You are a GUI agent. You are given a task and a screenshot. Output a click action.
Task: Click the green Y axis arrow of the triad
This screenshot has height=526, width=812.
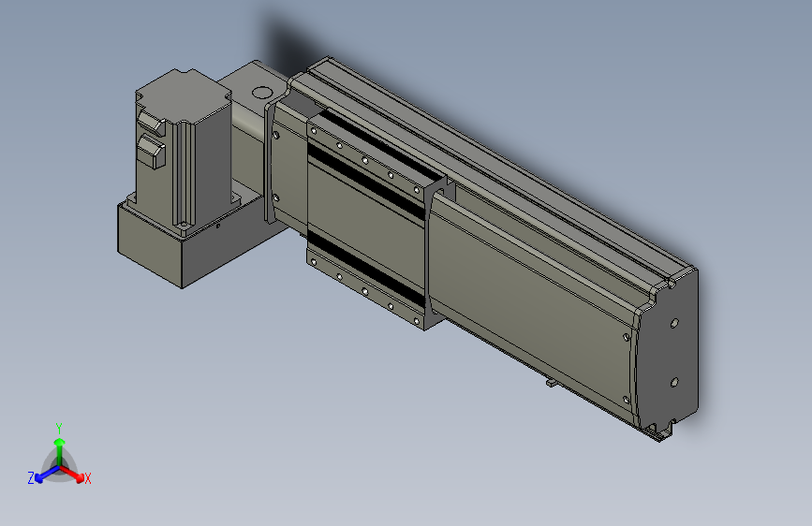pyautogui.click(x=60, y=451)
